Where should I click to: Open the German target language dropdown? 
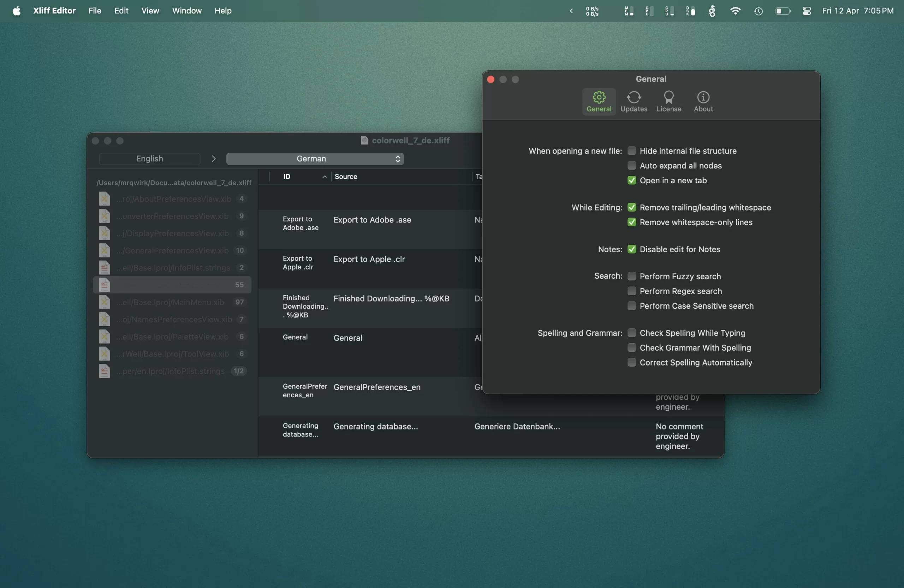[x=315, y=159]
